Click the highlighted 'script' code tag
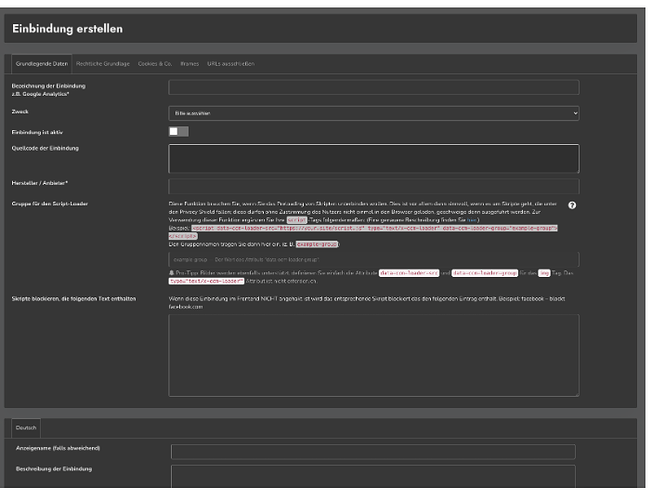Screen dimensions: 665x500 296,220
